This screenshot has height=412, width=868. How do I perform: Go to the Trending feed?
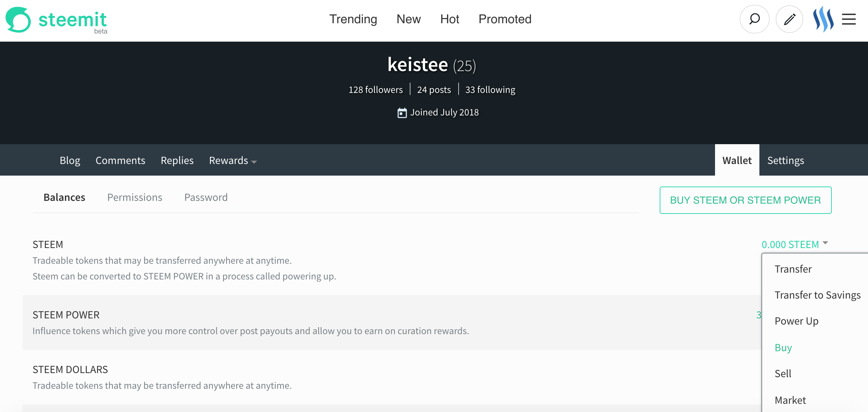tap(353, 19)
